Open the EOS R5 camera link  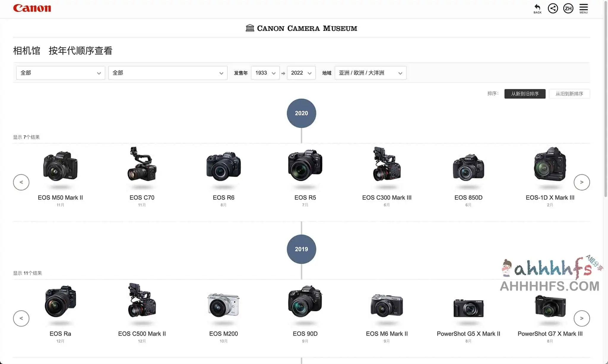click(x=305, y=197)
